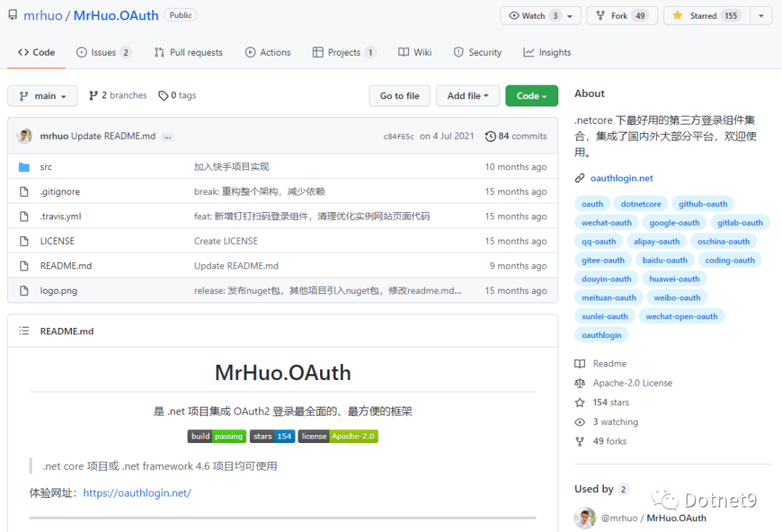Open the mrhuo owner link

coord(43,15)
